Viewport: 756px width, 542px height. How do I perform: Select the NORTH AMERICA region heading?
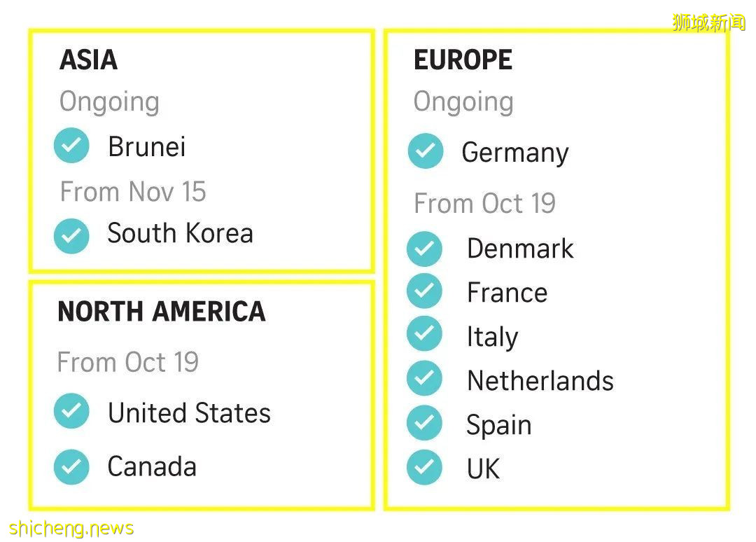click(x=162, y=312)
